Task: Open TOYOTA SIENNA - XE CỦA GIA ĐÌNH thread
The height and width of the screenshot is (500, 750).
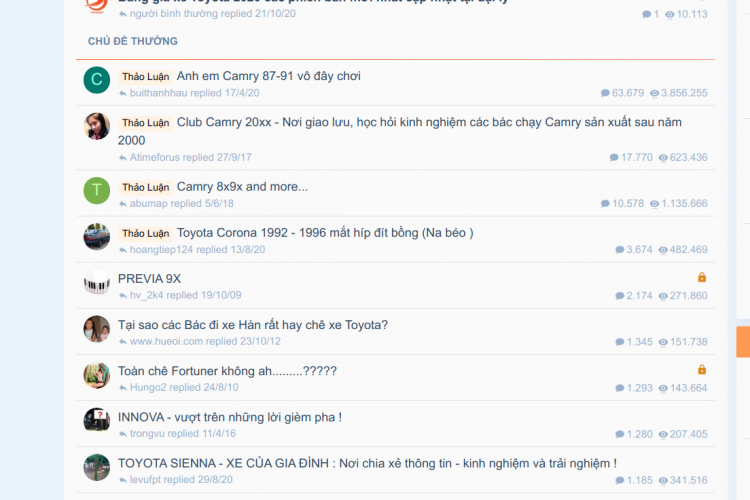Action: tap(367, 463)
